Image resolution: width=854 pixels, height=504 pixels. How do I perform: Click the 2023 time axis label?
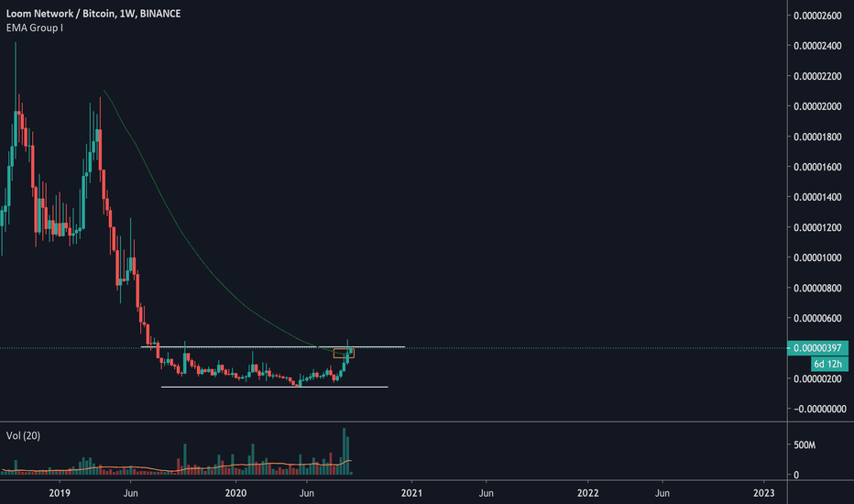click(763, 493)
